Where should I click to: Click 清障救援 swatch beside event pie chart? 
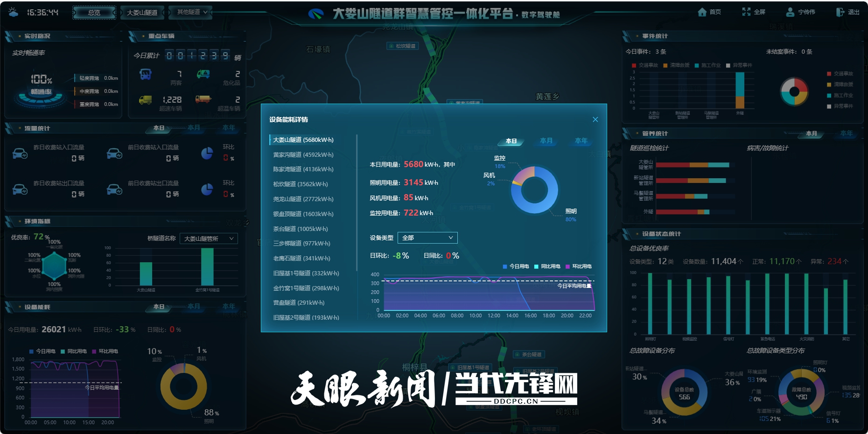[x=829, y=84]
